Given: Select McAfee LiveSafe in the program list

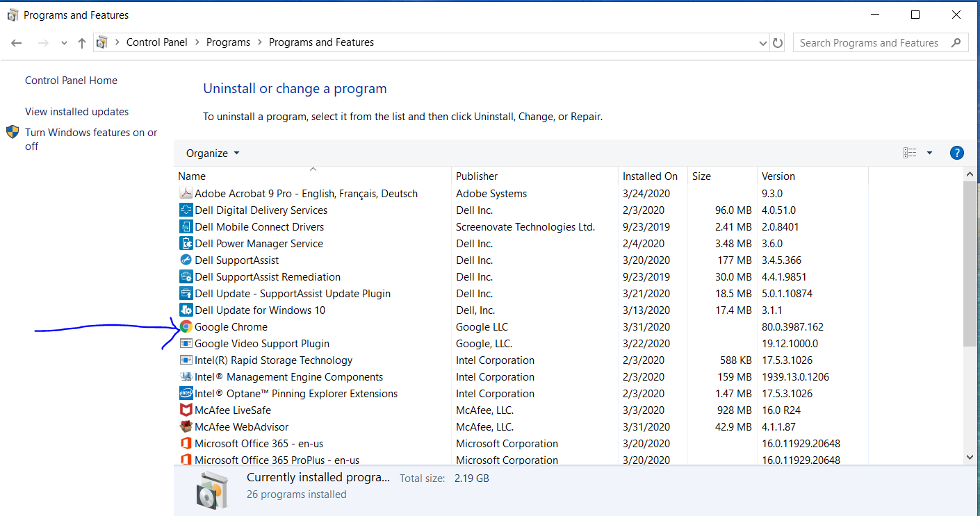Looking at the screenshot, I should click(233, 410).
